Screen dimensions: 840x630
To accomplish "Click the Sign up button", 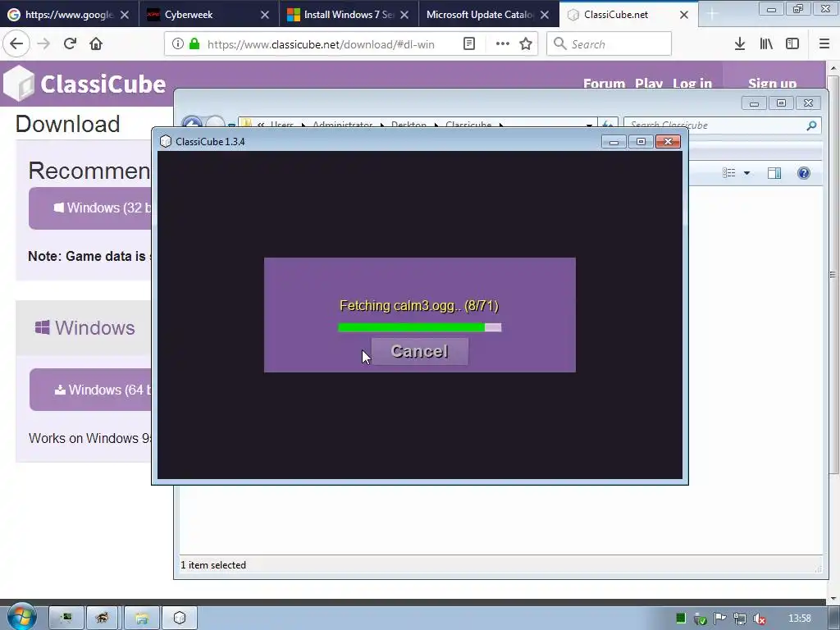I will 772,84.
